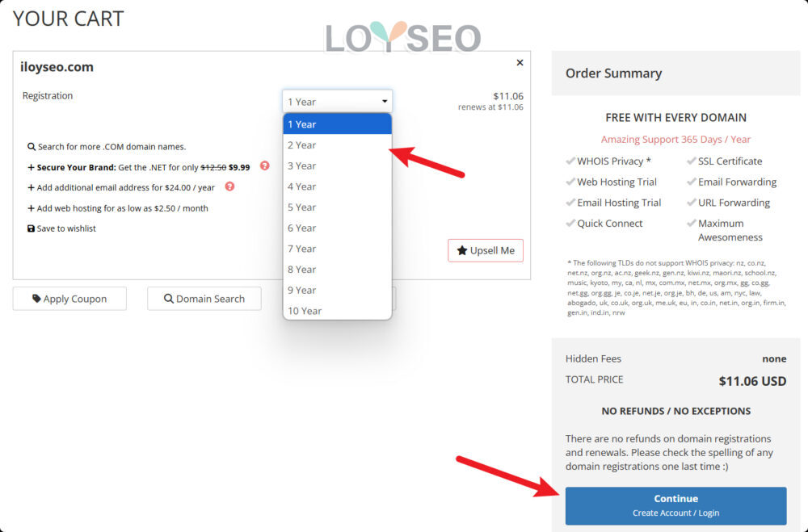The width and height of the screenshot is (808, 532).
Task: Click the Hidden Fees none value
Action: coord(774,359)
